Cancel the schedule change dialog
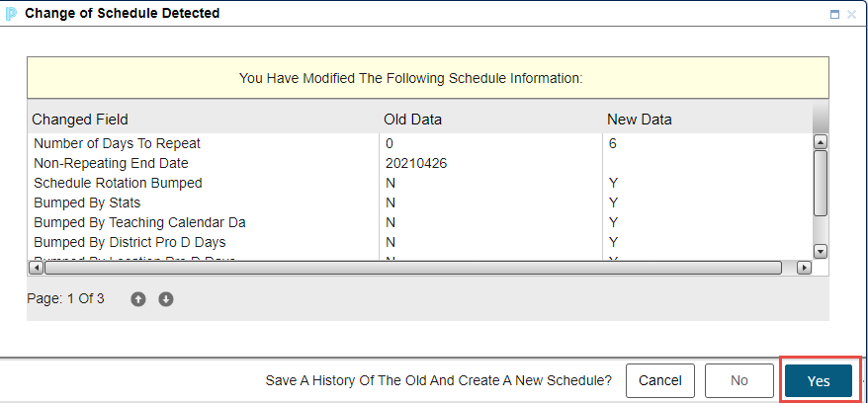Image resolution: width=868 pixels, height=403 pixels. click(659, 381)
